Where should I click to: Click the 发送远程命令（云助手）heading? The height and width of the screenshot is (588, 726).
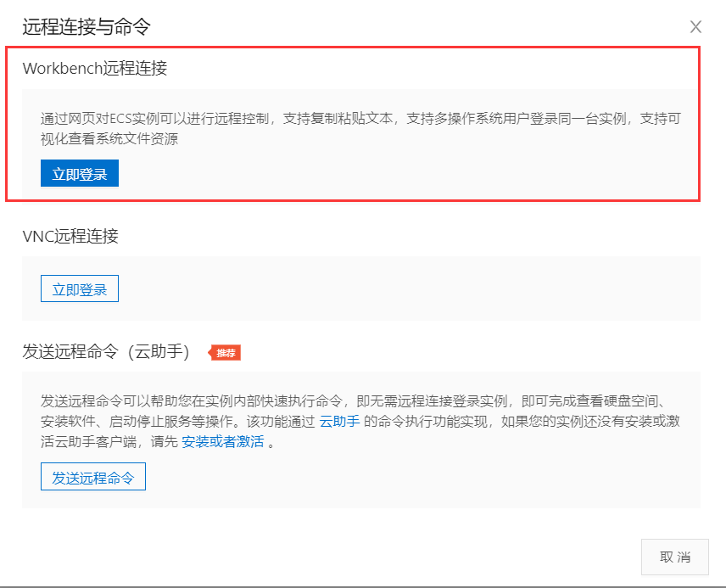(x=106, y=351)
